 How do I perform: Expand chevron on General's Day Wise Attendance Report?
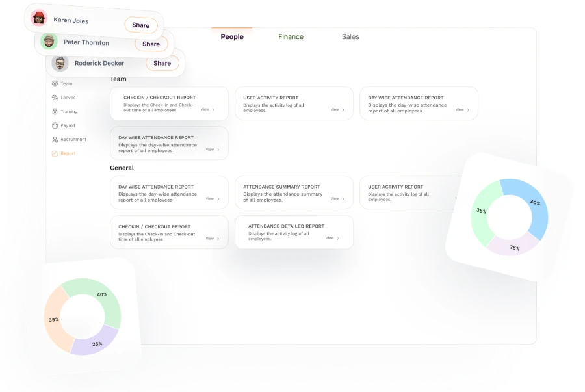[218, 199]
